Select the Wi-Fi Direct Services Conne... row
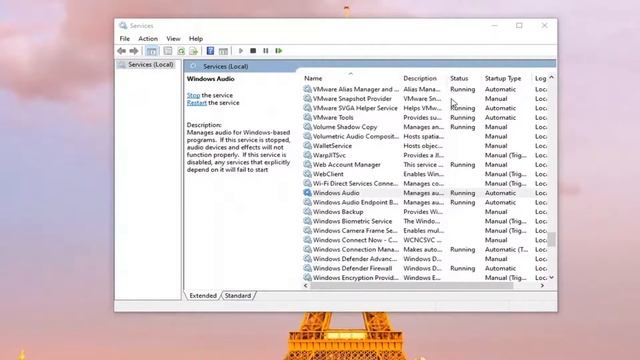Image resolution: width=640 pixels, height=360 pixels. click(356, 183)
